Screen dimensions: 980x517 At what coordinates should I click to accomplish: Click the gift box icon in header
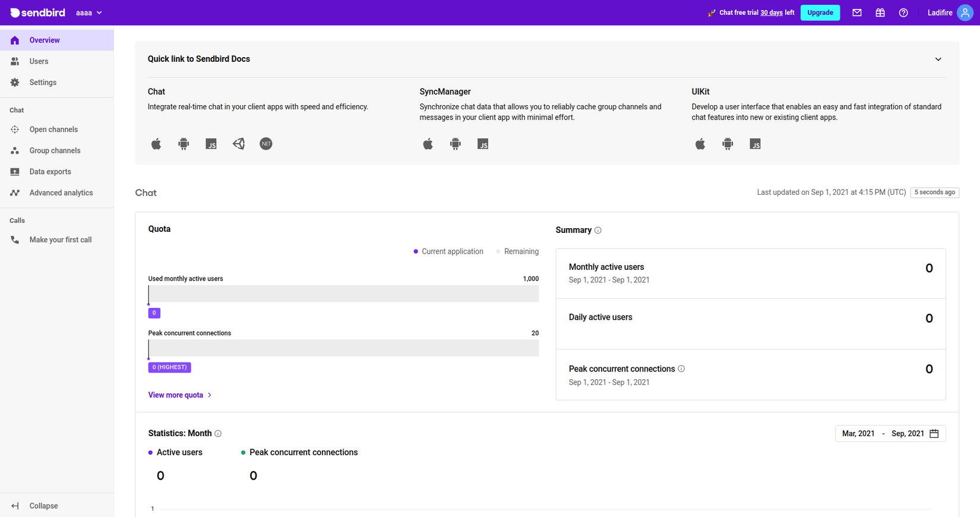click(x=880, y=12)
